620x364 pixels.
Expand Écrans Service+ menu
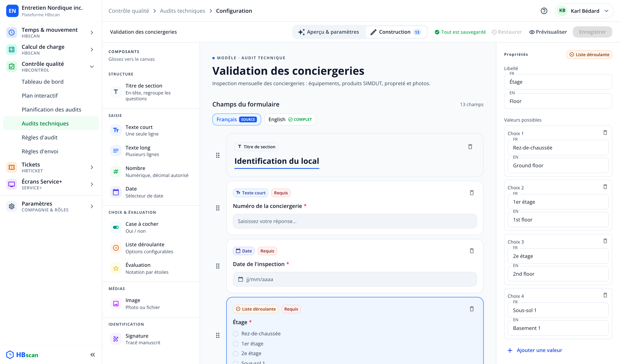(92, 184)
